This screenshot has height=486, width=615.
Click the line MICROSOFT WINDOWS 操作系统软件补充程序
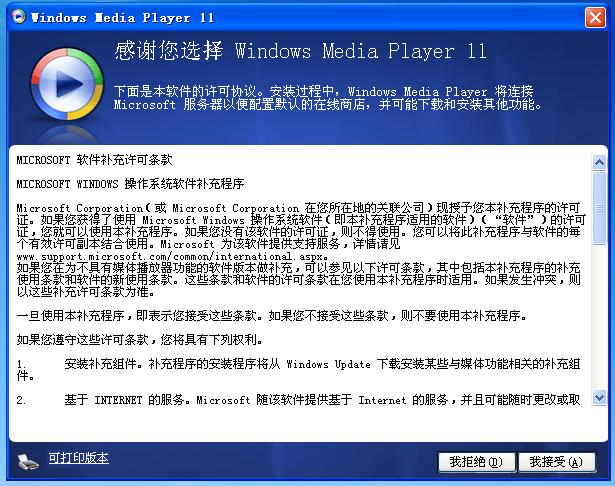130,184
